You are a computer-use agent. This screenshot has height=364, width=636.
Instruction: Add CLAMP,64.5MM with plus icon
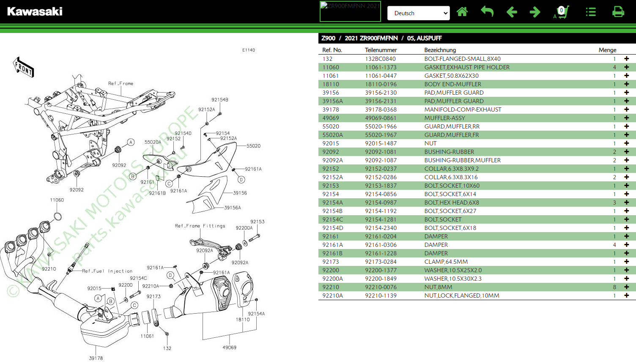626,262
